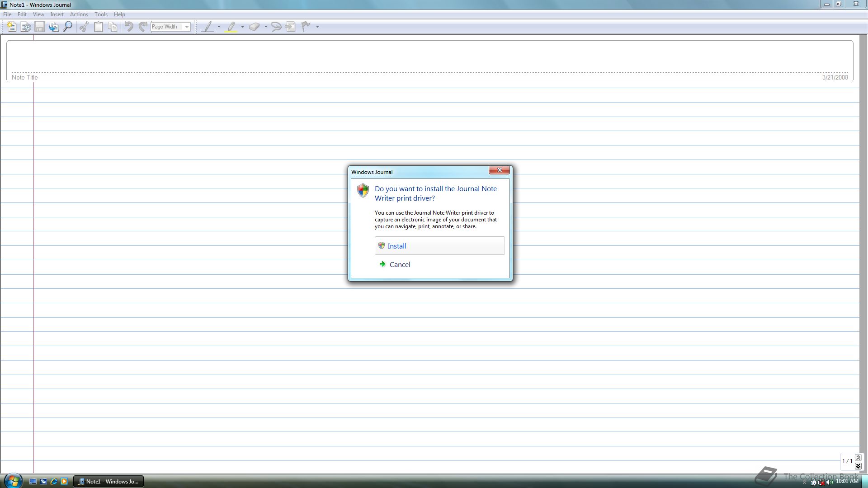Redo the last action
This screenshot has width=868, height=488.
tap(143, 27)
